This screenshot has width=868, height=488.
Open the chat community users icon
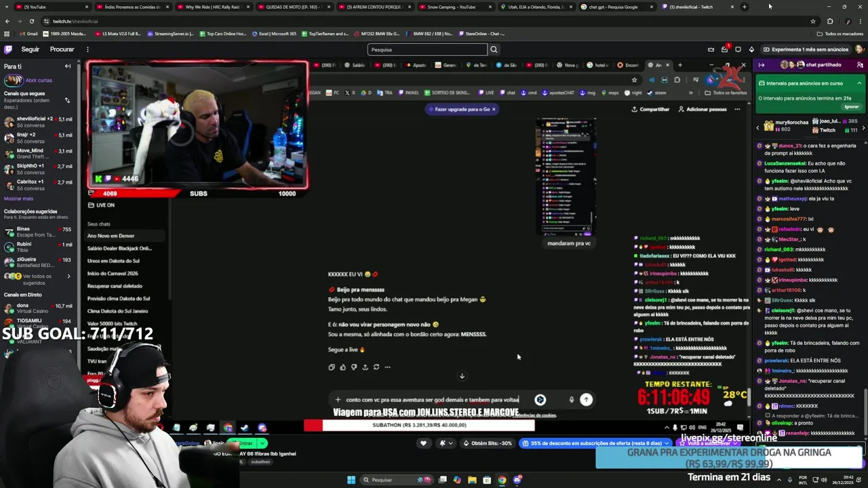tap(859, 65)
